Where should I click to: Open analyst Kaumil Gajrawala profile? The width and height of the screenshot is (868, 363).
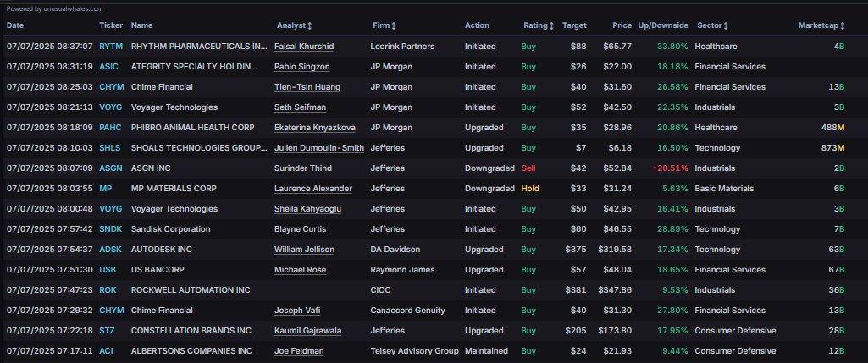pos(307,330)
